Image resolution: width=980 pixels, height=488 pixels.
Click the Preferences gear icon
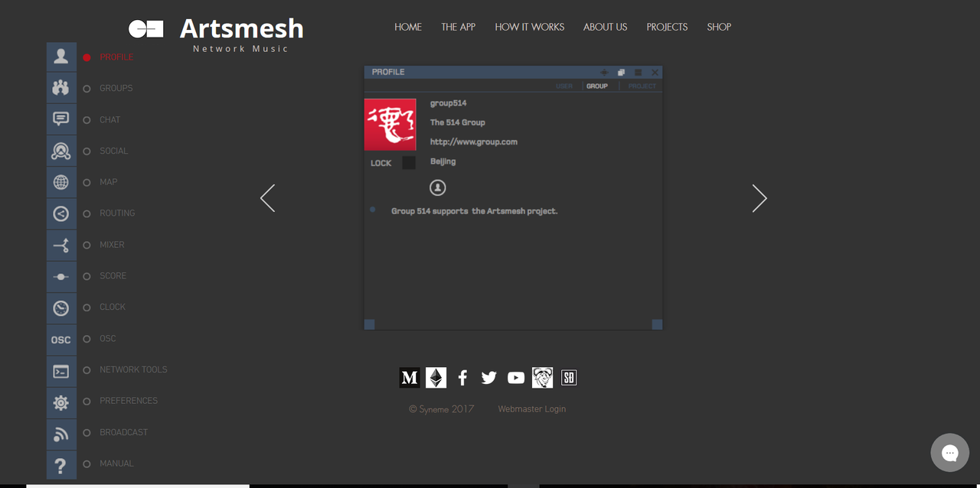click(61, 402)
